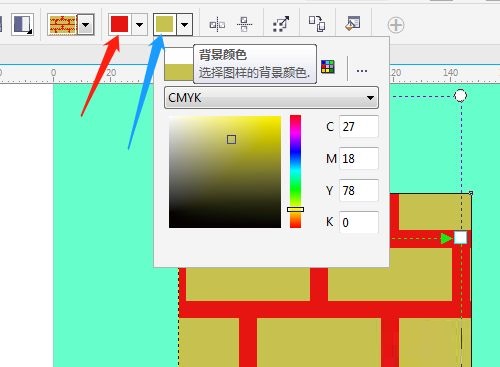Open the edit fill dialog icon
This screenshot has width=500, height=367.
coord(353,23)
